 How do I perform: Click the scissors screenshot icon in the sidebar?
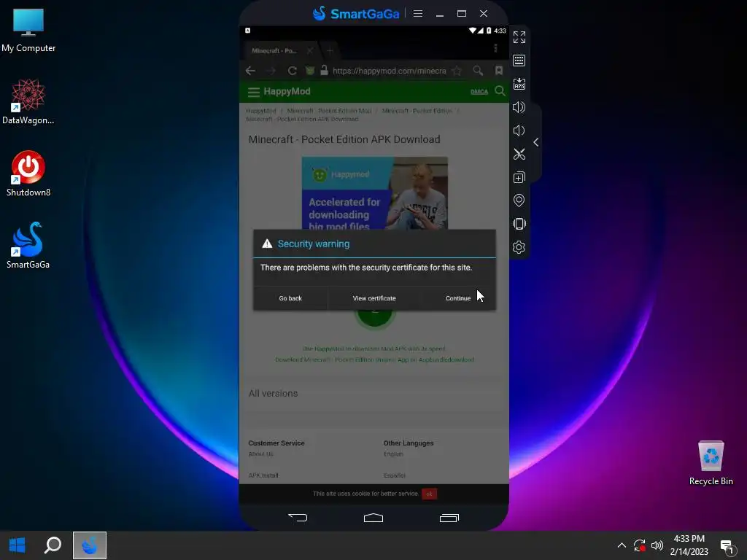(x=519, y=154)
